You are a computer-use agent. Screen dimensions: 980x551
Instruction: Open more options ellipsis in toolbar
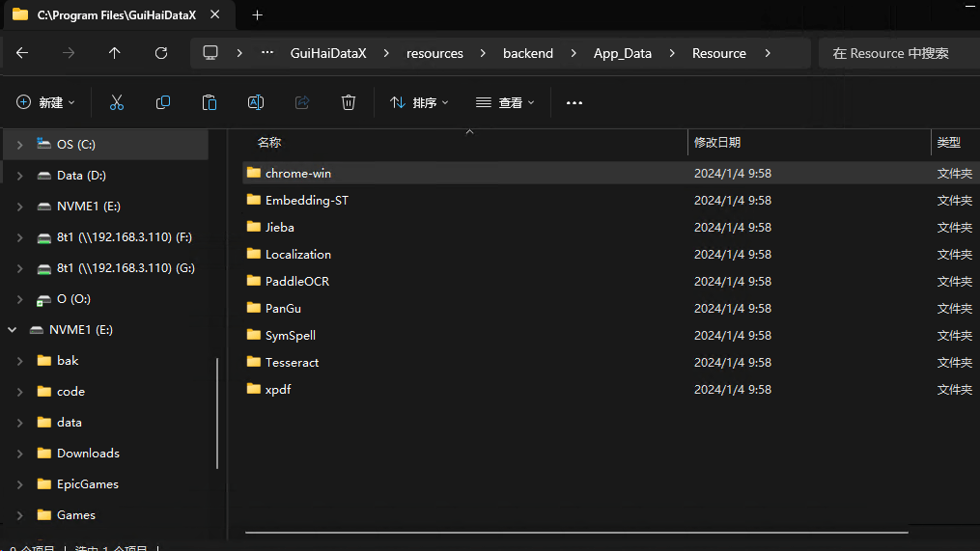click(574, 102)
